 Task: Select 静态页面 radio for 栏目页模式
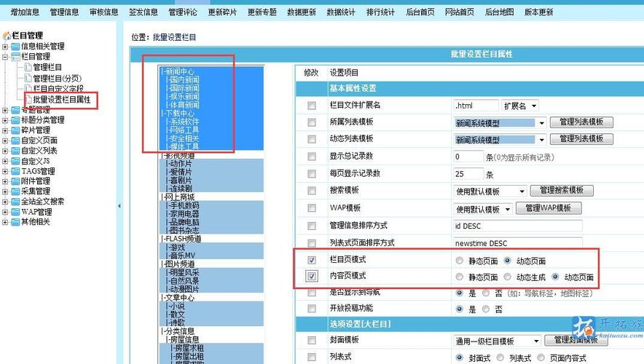(x=460, y=261)
